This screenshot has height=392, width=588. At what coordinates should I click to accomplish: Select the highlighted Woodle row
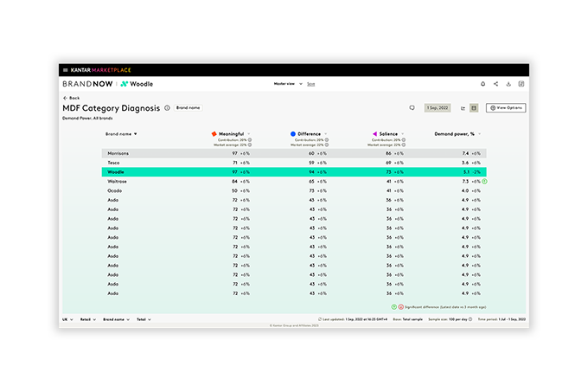pos(294,172)
